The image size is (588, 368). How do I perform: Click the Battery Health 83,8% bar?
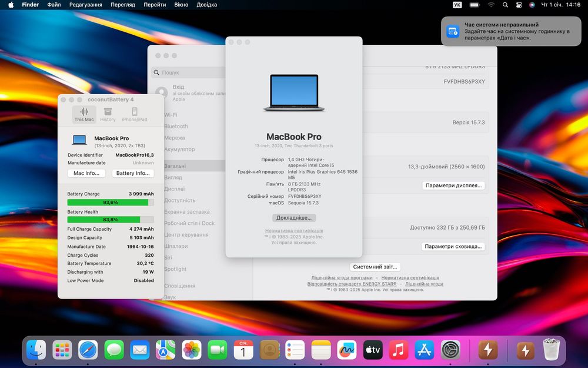[x=111, y=220]
